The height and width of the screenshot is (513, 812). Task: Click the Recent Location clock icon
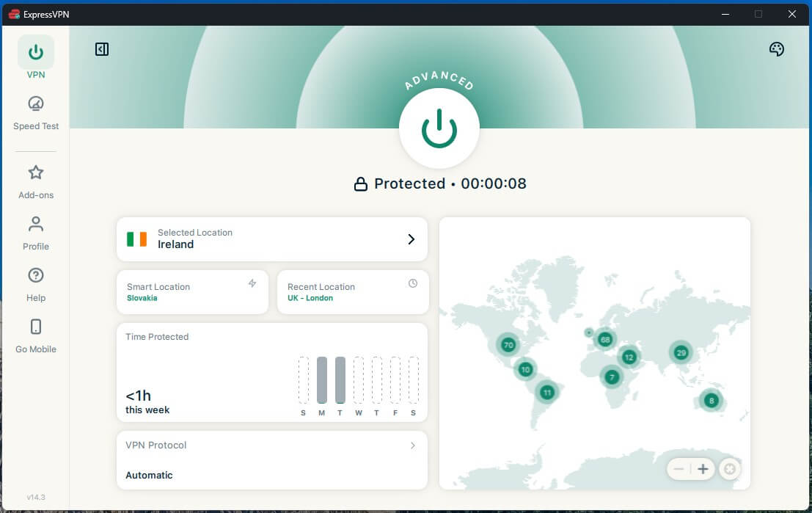click(x=413, y=283)
